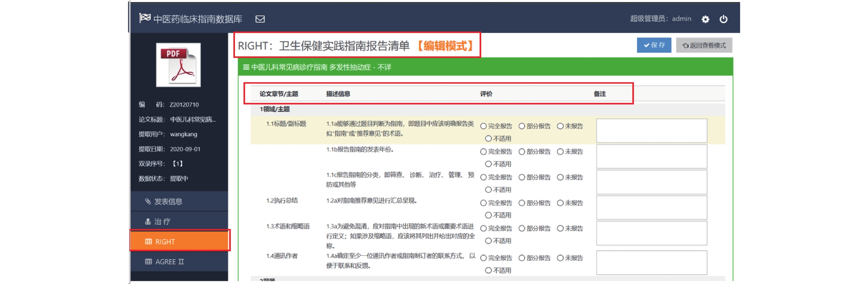Click the 1.3术语和缩略语 row label

point(288,226)
